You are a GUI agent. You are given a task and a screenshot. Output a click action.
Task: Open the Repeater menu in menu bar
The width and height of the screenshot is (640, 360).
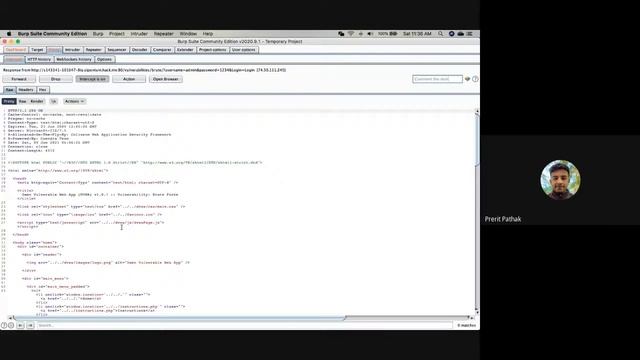coord(164,34)
